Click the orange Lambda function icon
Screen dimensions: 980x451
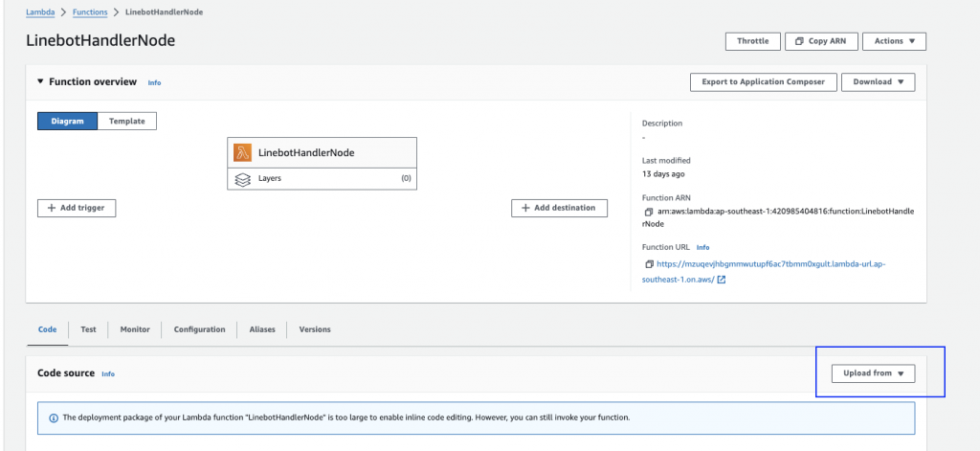point(242,152)
